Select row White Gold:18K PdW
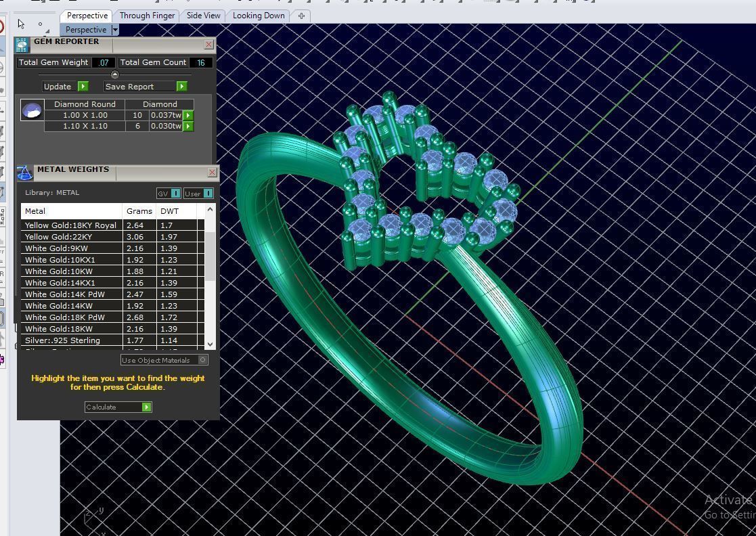Viewport: 756px width, 536px height. (113, 317)
